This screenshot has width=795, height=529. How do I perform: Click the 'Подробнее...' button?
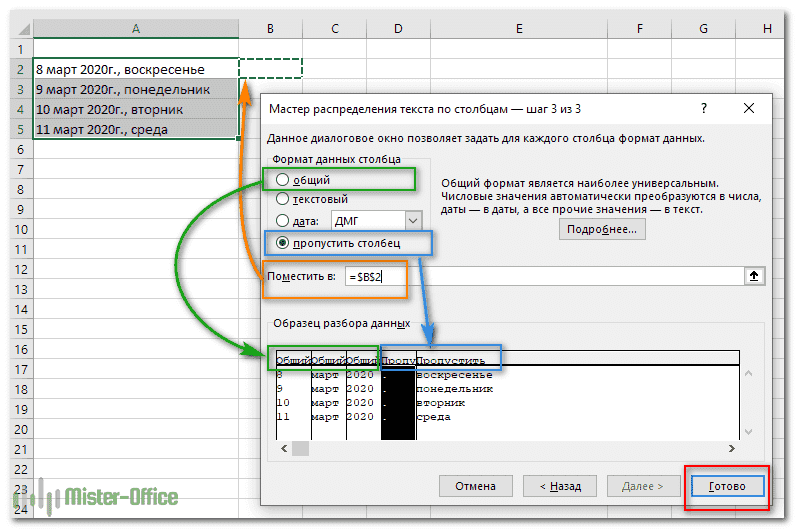(x=602, y=229)
